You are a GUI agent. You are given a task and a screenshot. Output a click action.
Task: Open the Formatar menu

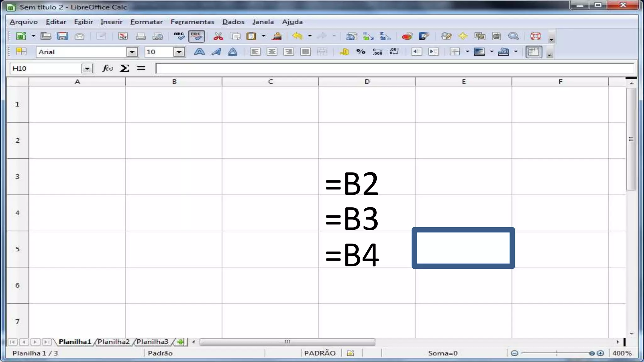(x=147, y=22)
